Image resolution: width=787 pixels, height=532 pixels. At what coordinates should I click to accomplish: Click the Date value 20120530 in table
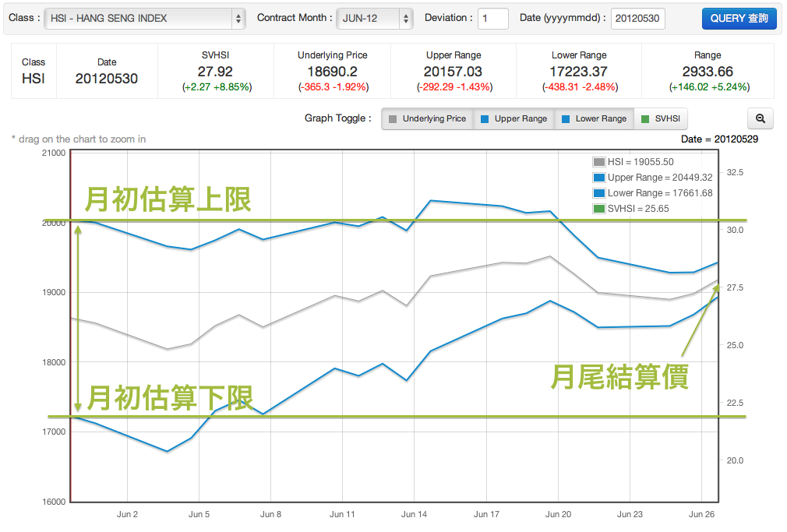click(107, 79)
